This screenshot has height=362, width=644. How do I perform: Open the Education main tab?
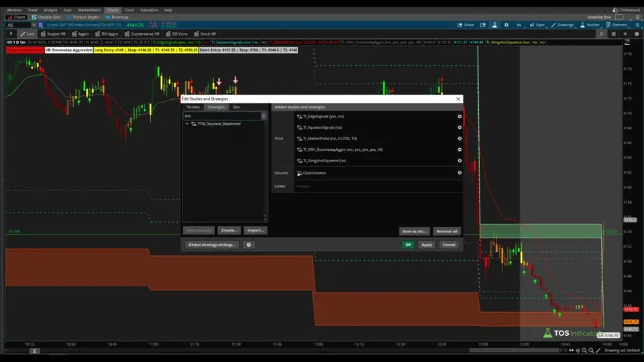(x=149, y=10)
